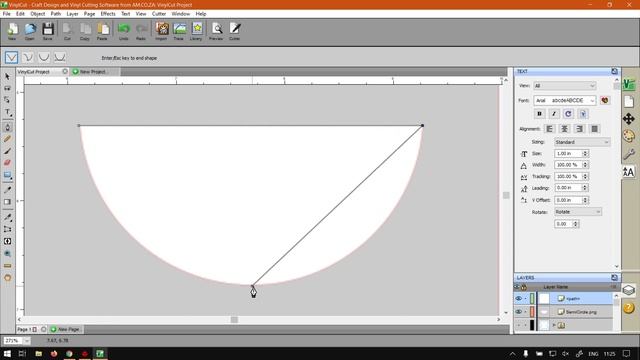Image resolution: width=640 pixels, height=360 pixels.
Task: Adjust the Width percentage spinner arrows
Action: pos(585,165)
